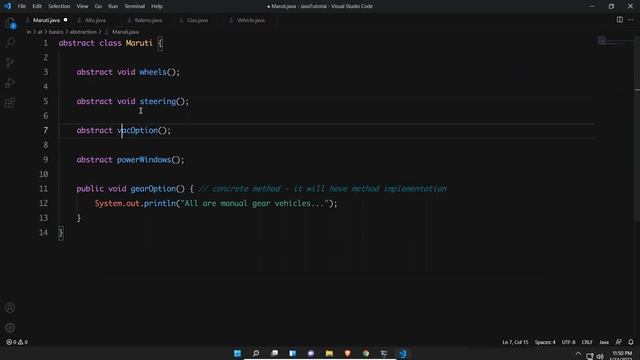Switch to VS Code taskbar icon

click(402, 353)
